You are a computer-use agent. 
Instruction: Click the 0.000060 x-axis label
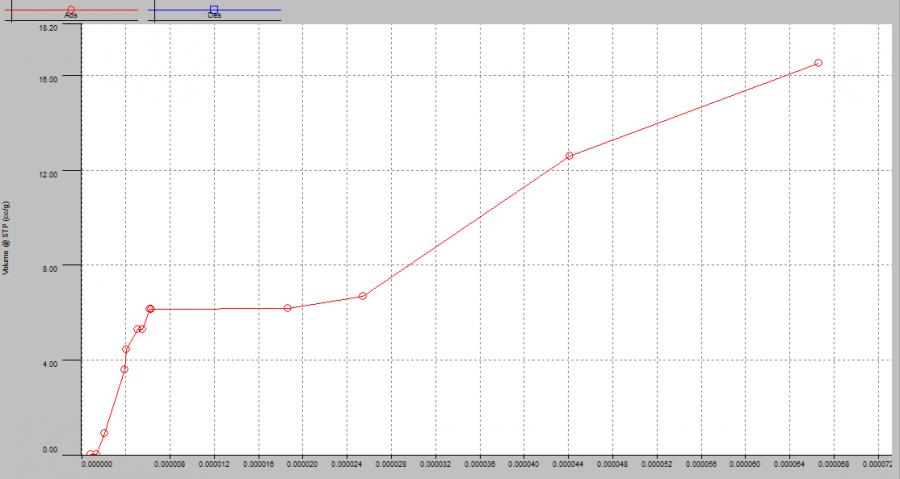pos(746,464)
